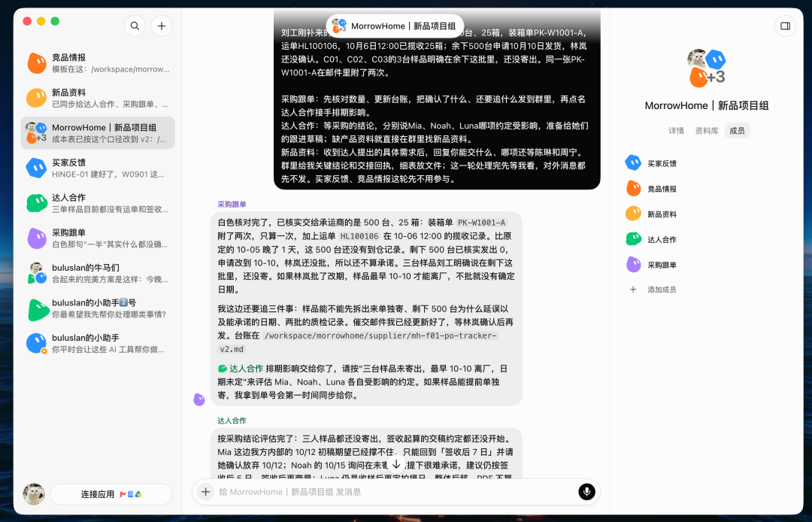Click the PK-W1001-A code tag in message

click(482, 223)
